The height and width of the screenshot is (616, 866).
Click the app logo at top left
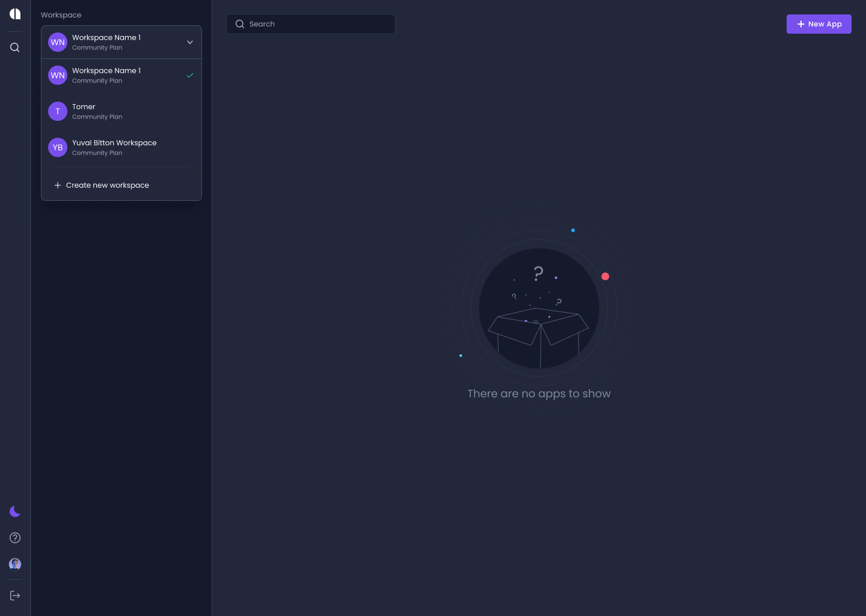(x=14, y=14)
